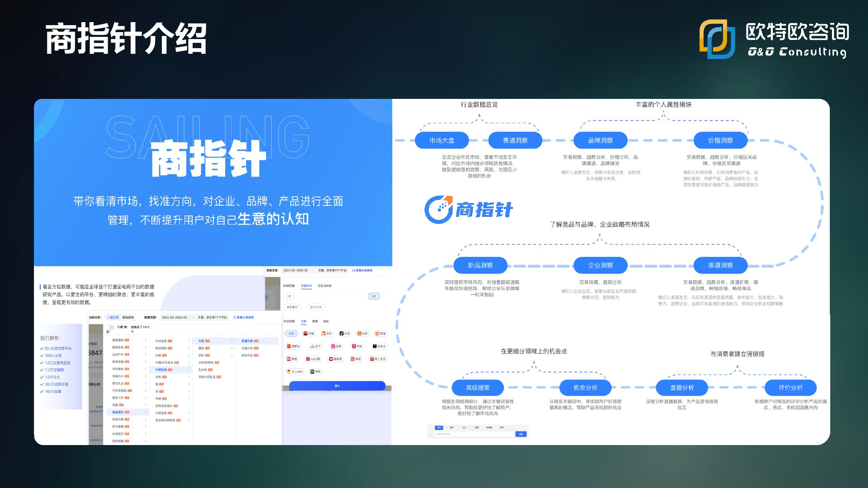The height and width of the screenshot is (488, 868).
Task: Click the 直播分析 module button
Action: tap(682, 387)
